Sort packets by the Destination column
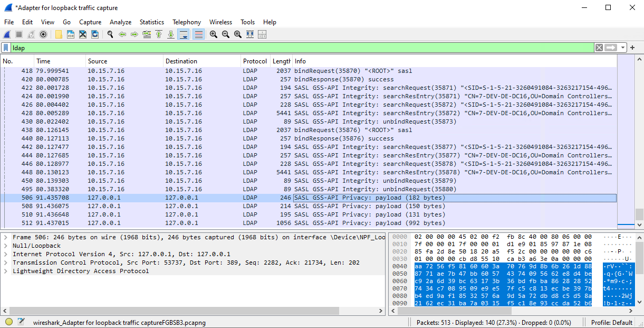This screenshot has width=644, height=328. 202,61
